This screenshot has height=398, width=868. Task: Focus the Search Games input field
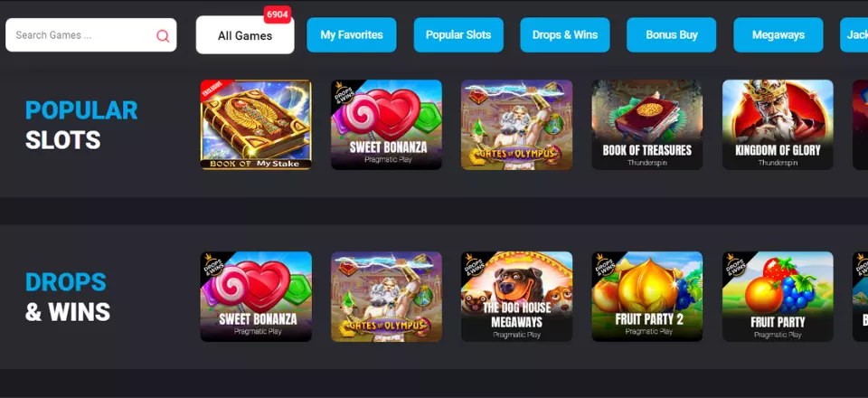pos(90,35)
